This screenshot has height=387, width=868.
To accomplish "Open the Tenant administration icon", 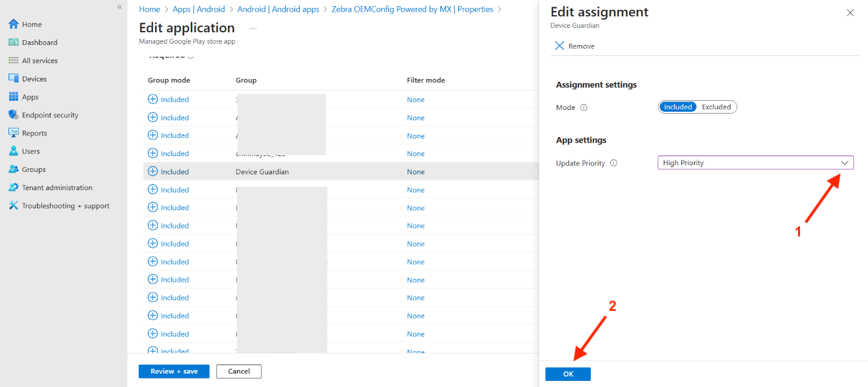I will click(13, 188).
